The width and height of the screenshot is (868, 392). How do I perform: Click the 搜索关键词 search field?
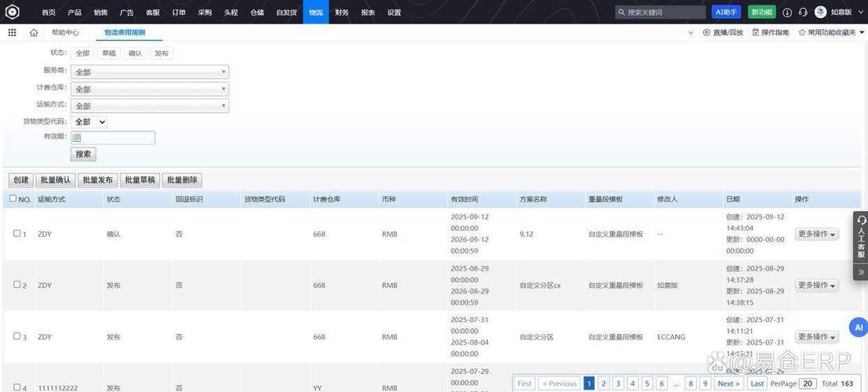pyautogui.click(x=660, y=13)
